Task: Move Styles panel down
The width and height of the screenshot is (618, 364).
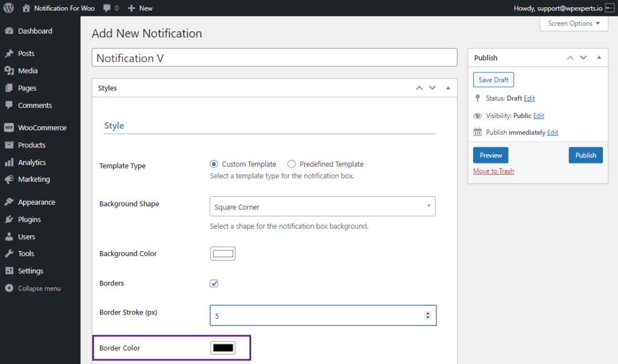Action: 432,88
